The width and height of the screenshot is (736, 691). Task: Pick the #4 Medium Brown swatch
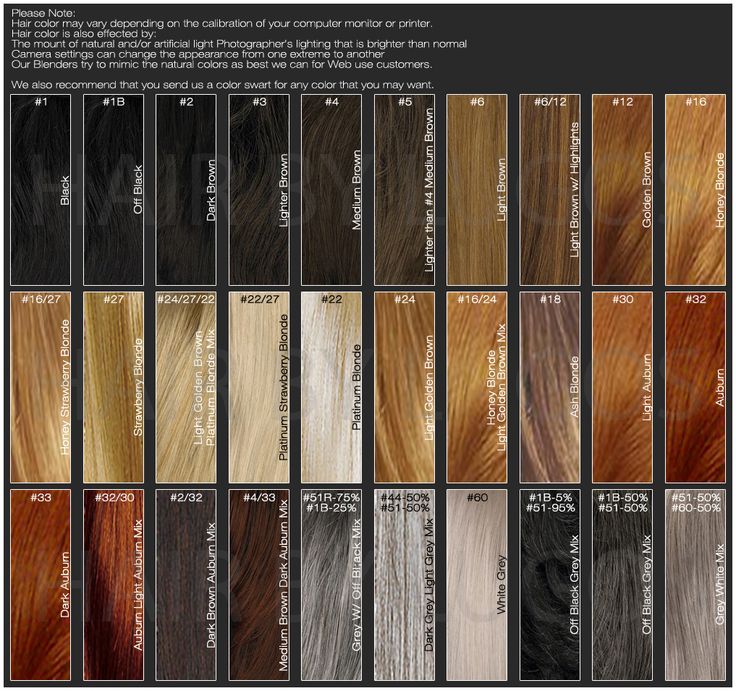coord(332,190)
